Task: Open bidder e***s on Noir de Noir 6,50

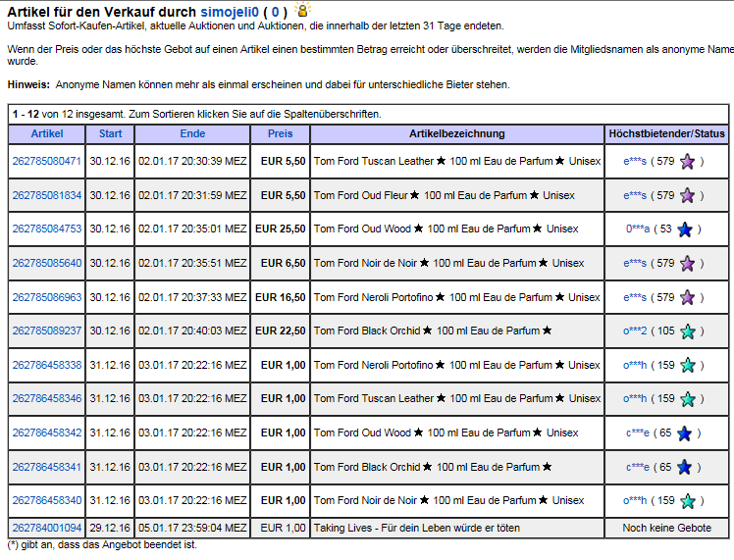Action: [635, 264]
